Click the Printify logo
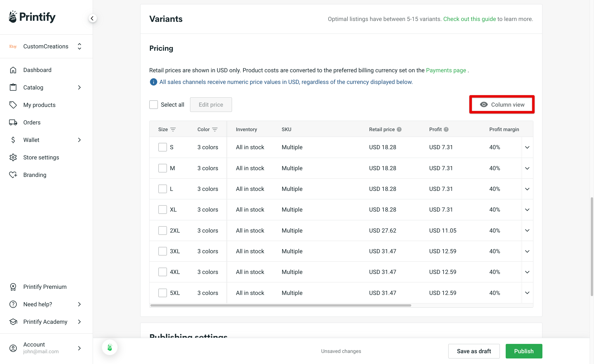This screenshot has height=364, width=594. pos(31,17)
